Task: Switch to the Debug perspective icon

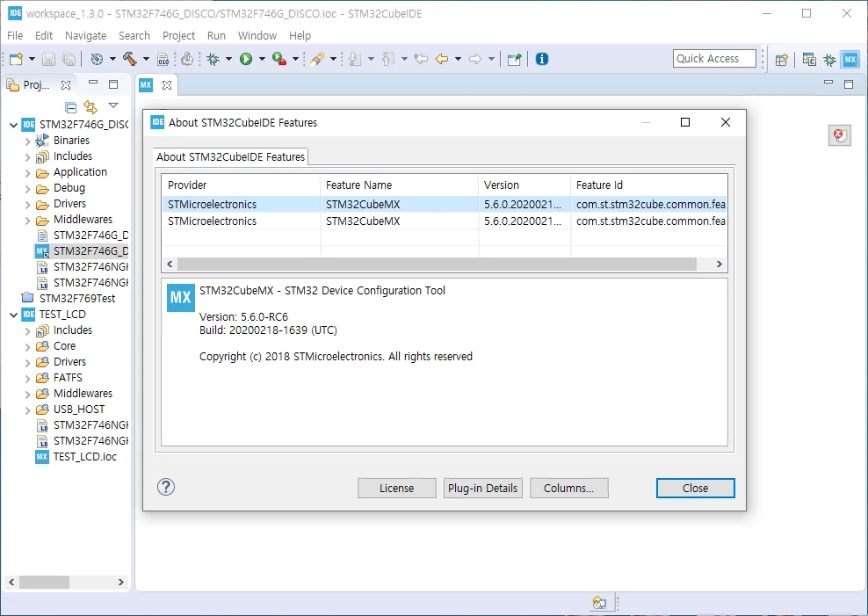Action: click(x=829, y=59)
